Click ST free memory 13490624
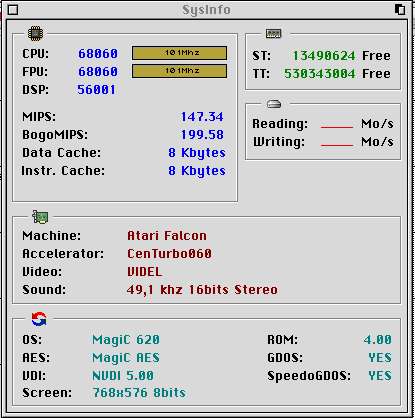The height and width of the screenshot is (418, 415). click(324, 56)
